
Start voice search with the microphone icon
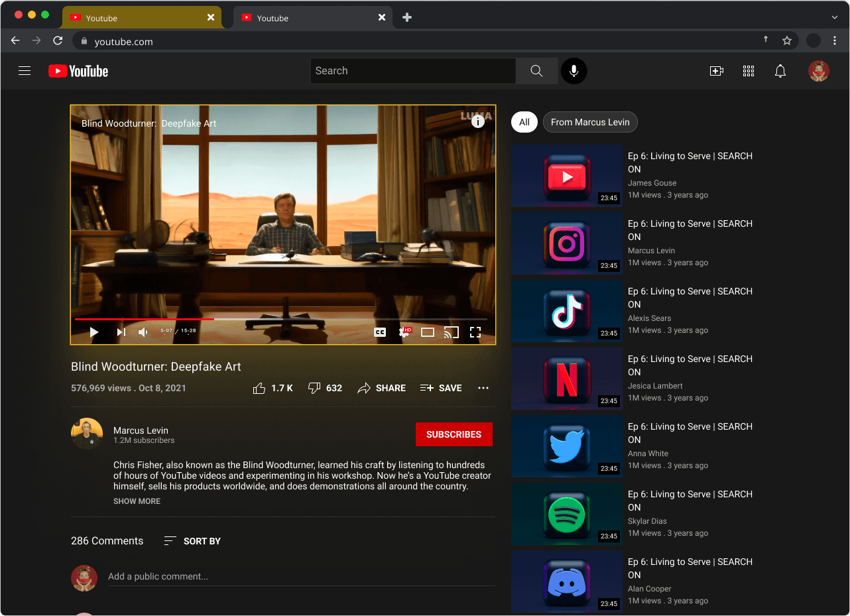[574, 71]
